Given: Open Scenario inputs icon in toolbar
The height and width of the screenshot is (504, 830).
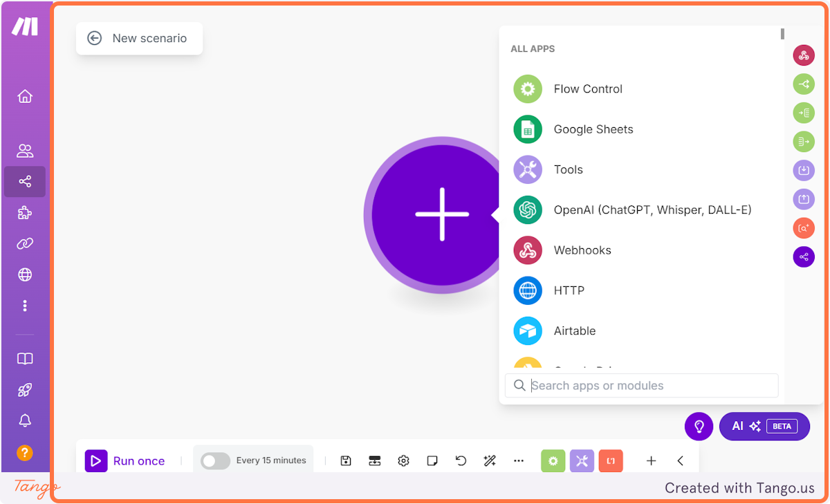Looking at the screenshot, I should 375,460.
